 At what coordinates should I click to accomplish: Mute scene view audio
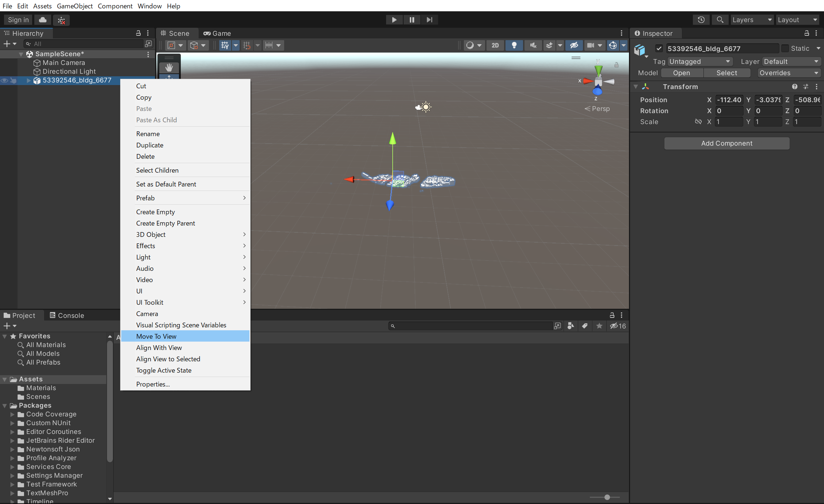(533, 45)
